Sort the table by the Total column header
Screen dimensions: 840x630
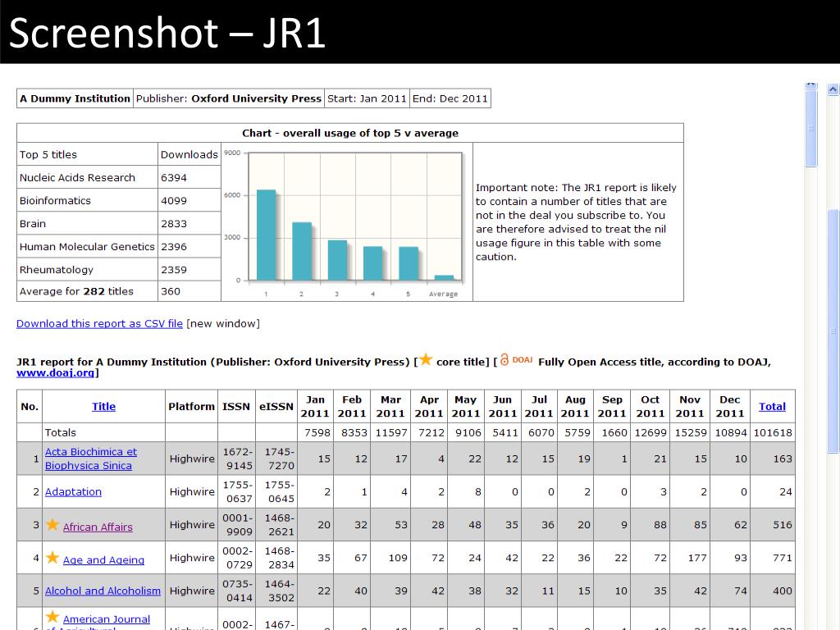772,407
